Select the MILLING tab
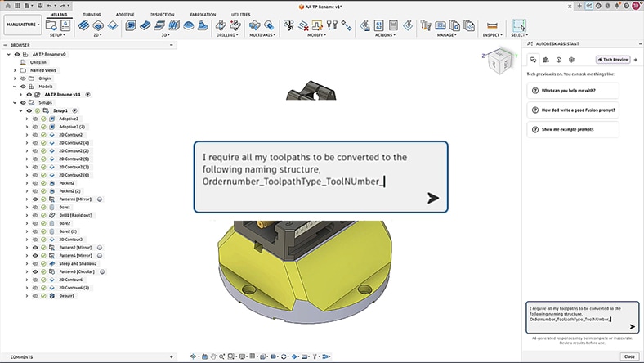The width and height of the screenshot is (644, 363). pyautogui.click(x=59, y=15)
